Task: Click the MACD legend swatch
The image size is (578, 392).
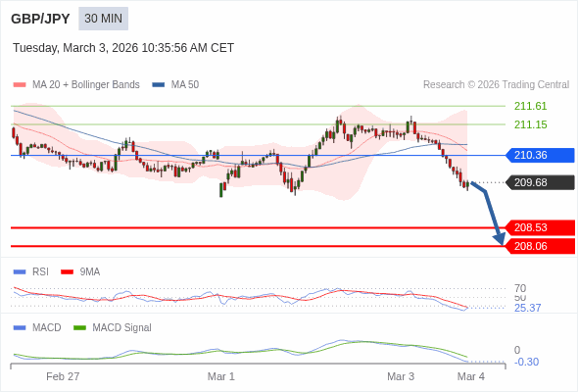Action: [20, 328]
